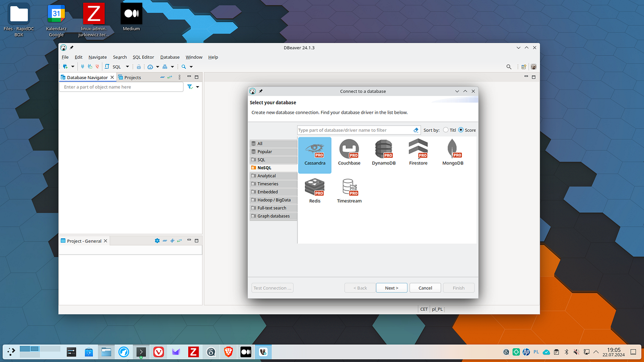
Task: Select the MongoDB driver icon
Action: [452, 151]
